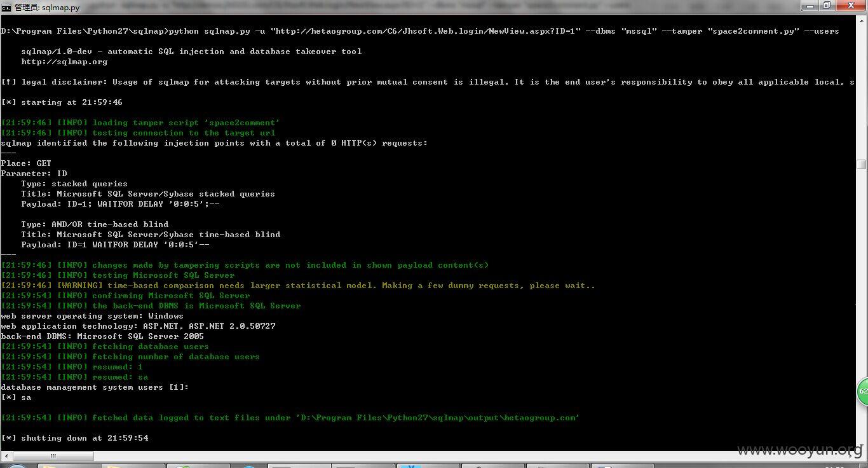Click the python sqlmap.py command line

(x=420, y=31)
